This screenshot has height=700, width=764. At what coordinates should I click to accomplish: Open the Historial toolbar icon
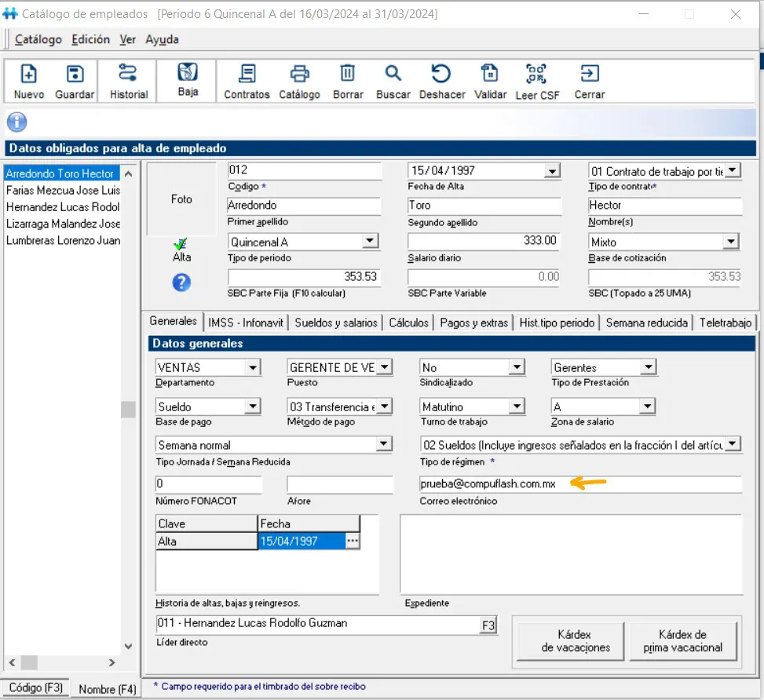(128, 75)
